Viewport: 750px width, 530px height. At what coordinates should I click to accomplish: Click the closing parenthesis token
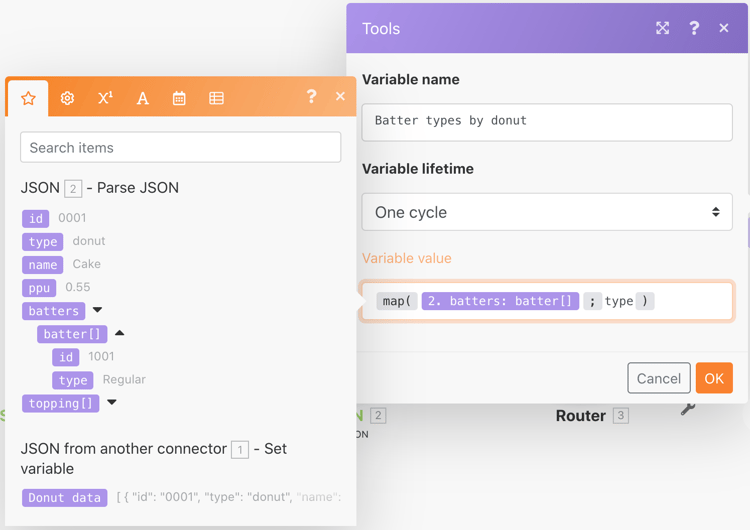[645, 301]
